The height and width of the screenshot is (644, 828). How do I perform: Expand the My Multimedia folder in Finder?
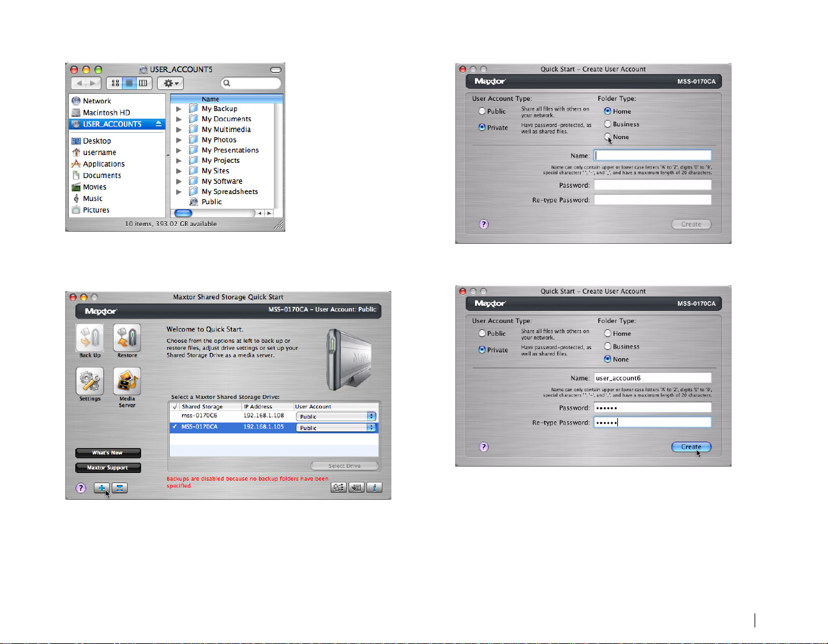point(179,130)
